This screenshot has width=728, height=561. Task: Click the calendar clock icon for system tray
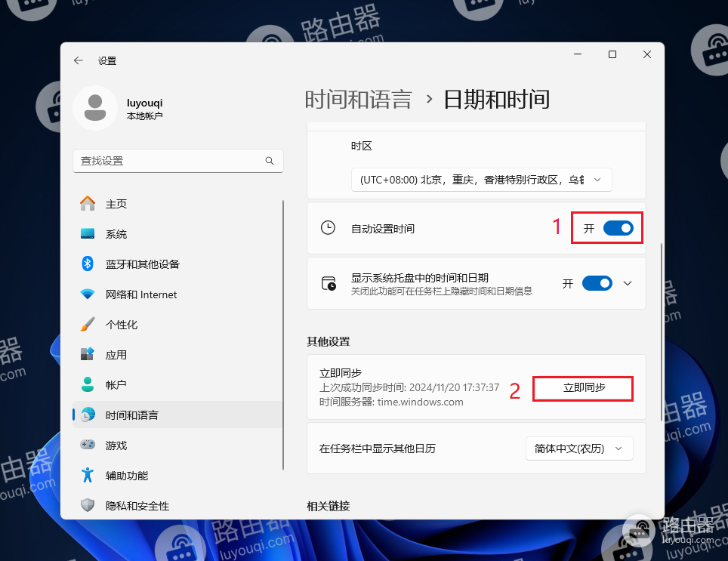point(329,283)
